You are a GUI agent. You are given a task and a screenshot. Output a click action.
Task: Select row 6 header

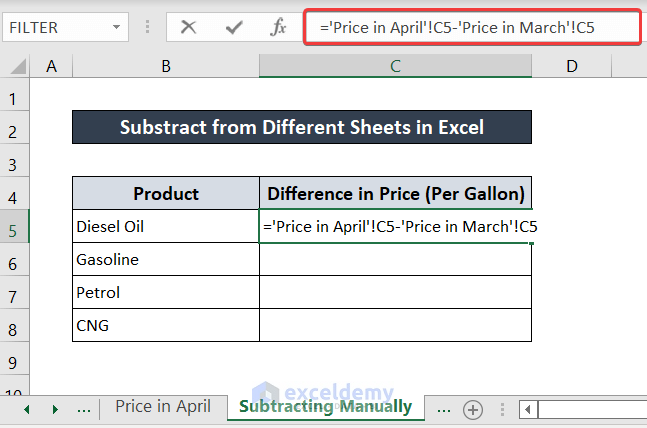(x=14, y=263)
